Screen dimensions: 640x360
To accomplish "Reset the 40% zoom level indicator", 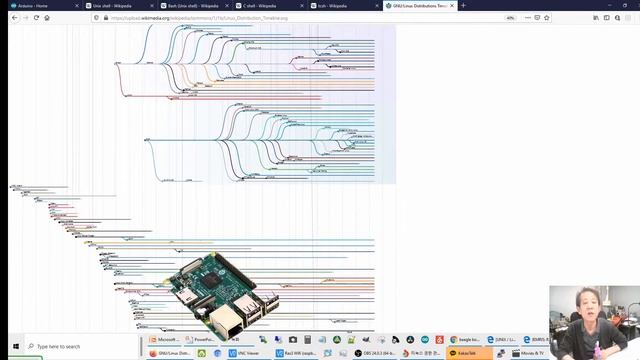I will [x=510, y=18].
